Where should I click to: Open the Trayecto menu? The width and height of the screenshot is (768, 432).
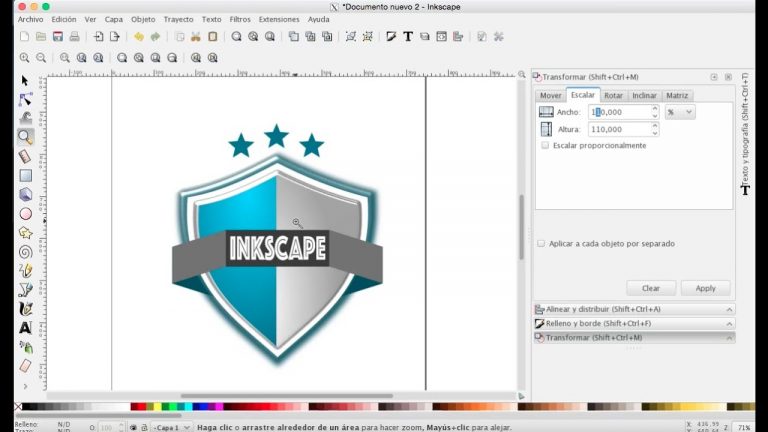[x=178, y=19]
